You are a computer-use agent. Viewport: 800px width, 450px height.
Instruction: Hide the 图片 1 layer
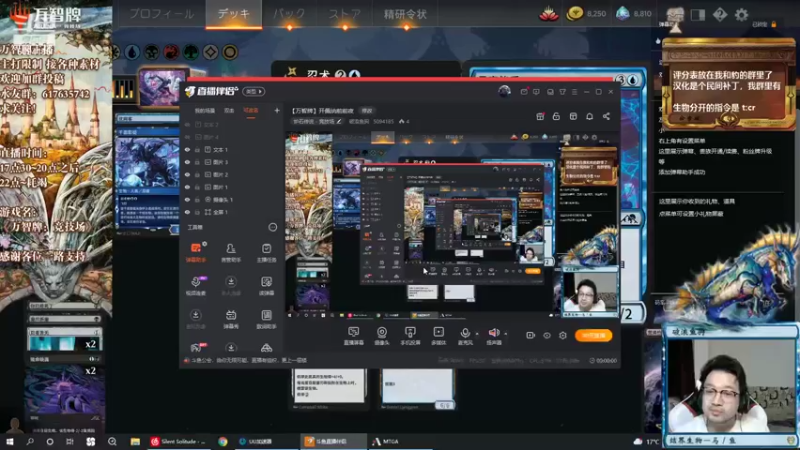[187, 187]
